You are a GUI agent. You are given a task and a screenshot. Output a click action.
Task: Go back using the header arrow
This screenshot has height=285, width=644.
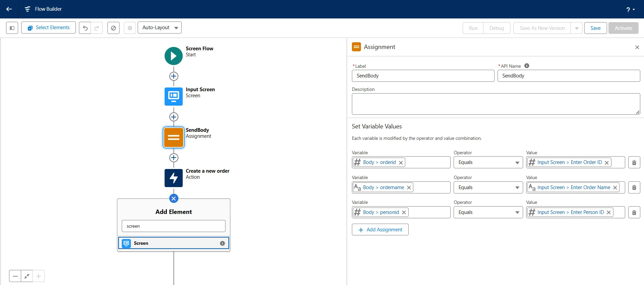point(9,9)
